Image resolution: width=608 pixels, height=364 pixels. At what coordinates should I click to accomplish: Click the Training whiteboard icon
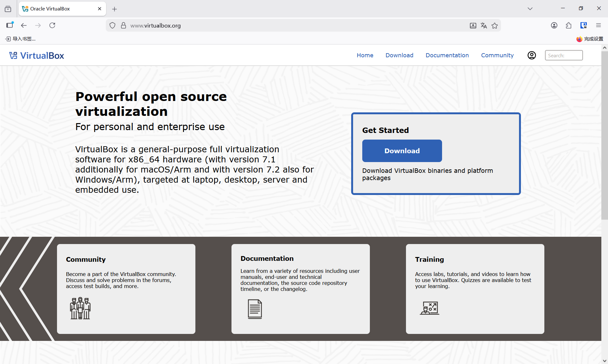click(x=429, y=308)
